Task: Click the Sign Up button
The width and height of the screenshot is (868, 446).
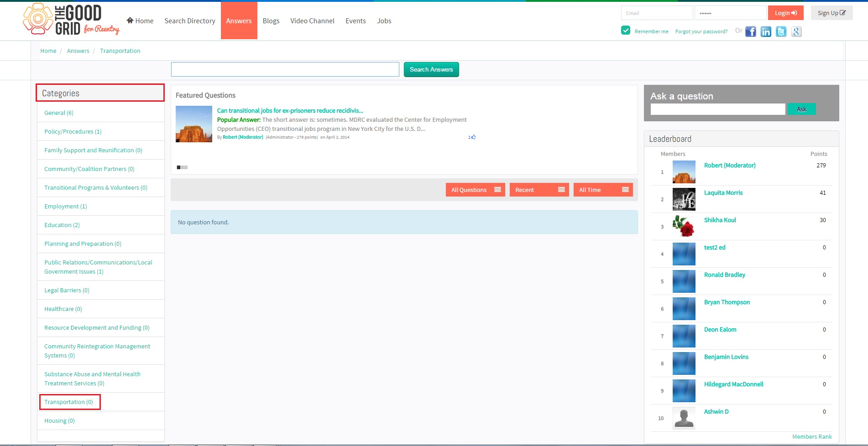Action: (831, 13)
